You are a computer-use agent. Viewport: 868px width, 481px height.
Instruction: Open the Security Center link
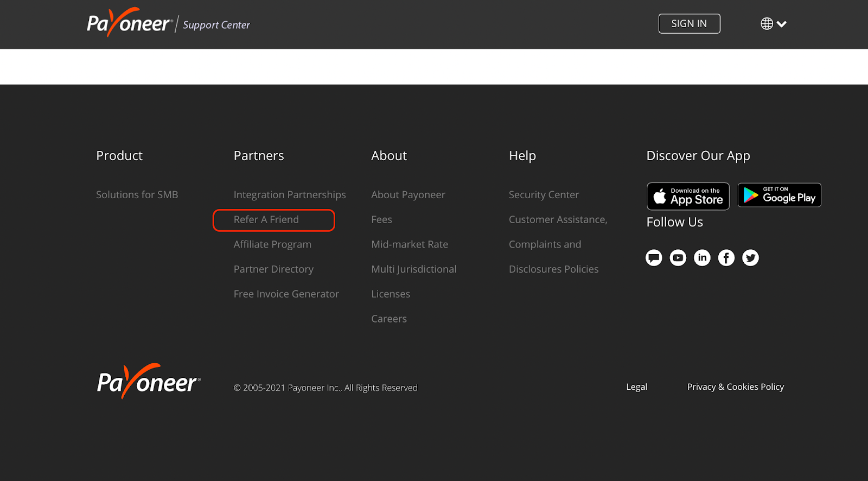[x=544, y=194]
